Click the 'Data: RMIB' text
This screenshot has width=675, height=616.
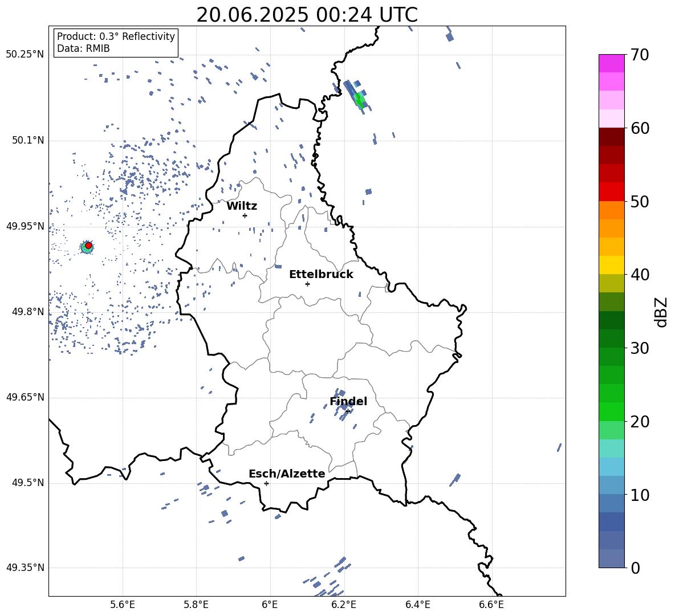point(83,48)
